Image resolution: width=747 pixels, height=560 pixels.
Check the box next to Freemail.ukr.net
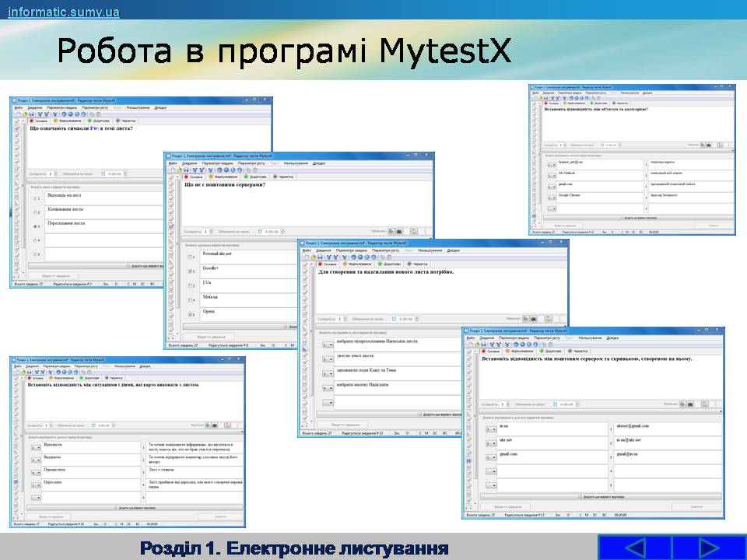click(191, 257)
